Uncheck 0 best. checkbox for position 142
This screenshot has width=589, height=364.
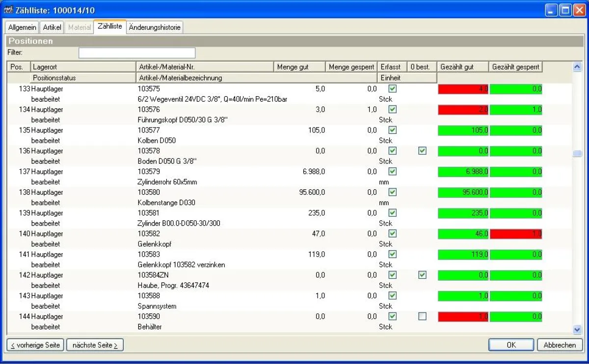[422, 275]
